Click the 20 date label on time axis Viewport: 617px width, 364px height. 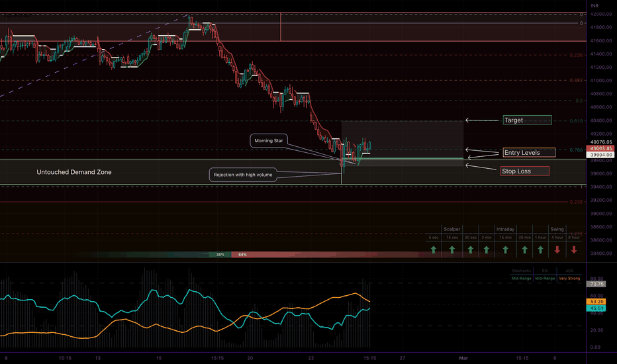tap(250, 358)
